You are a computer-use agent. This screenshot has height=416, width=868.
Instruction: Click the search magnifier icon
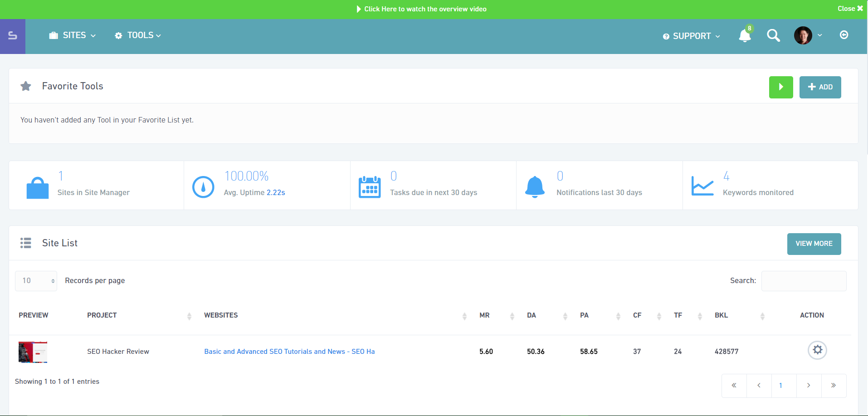click(773, 35)
